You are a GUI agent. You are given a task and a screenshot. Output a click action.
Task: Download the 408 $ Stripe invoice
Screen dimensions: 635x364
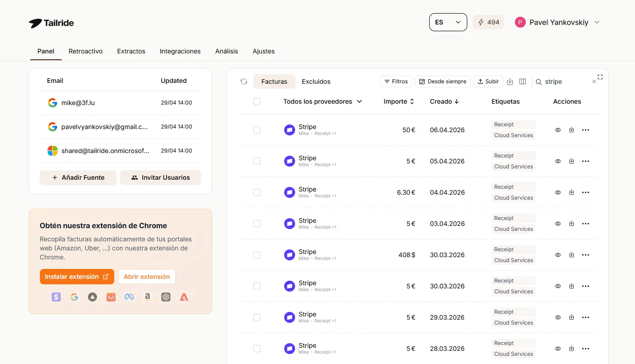click(x=572, y=255)
